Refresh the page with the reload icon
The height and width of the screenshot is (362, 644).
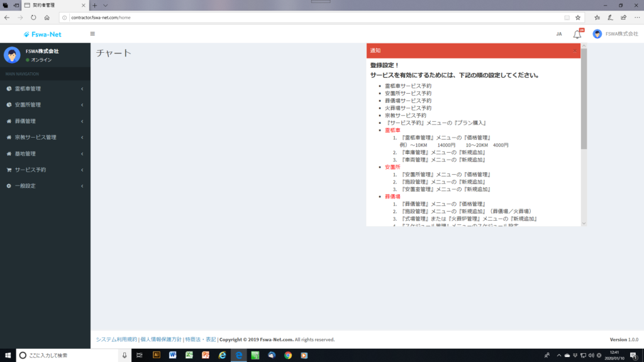33,18
